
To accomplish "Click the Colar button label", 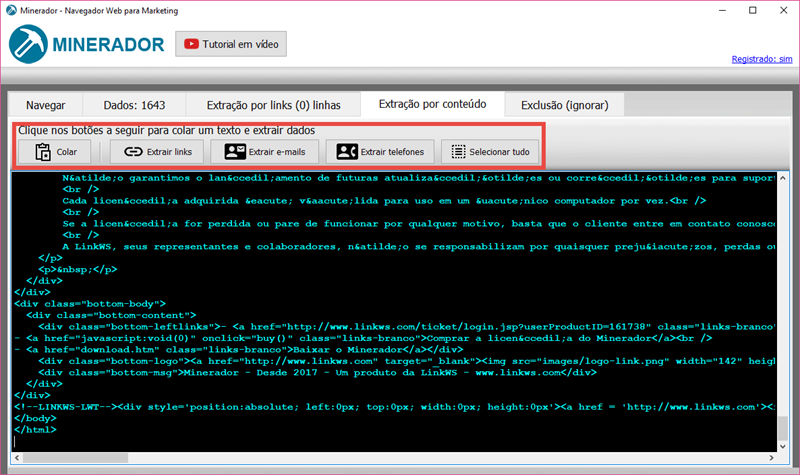I will click(66, 152).
